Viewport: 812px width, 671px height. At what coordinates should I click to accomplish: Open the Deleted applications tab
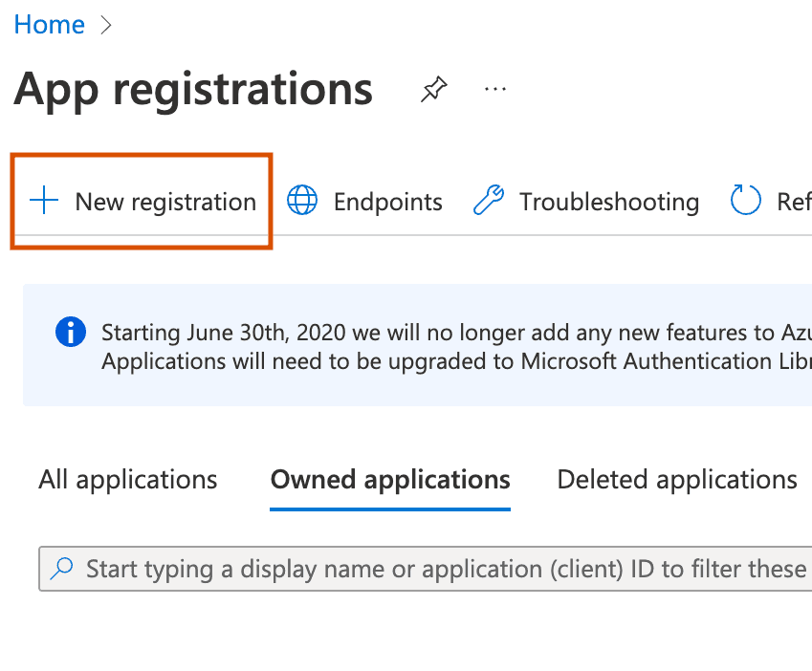(676, 479)
